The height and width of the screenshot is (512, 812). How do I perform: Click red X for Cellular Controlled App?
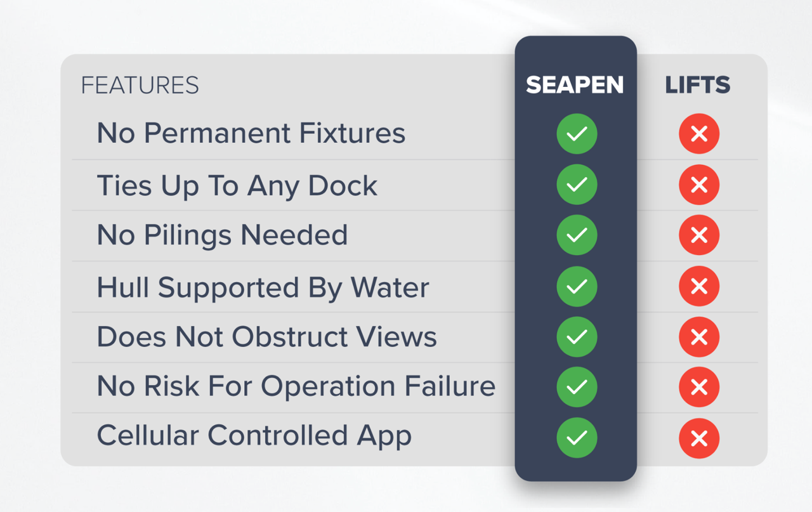pos(699,438)
